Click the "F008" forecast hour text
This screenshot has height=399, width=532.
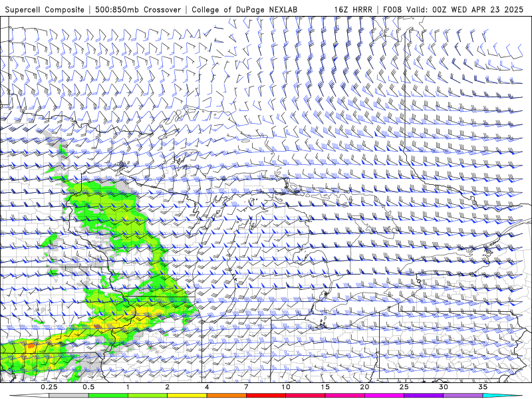[x=392, y=9]
